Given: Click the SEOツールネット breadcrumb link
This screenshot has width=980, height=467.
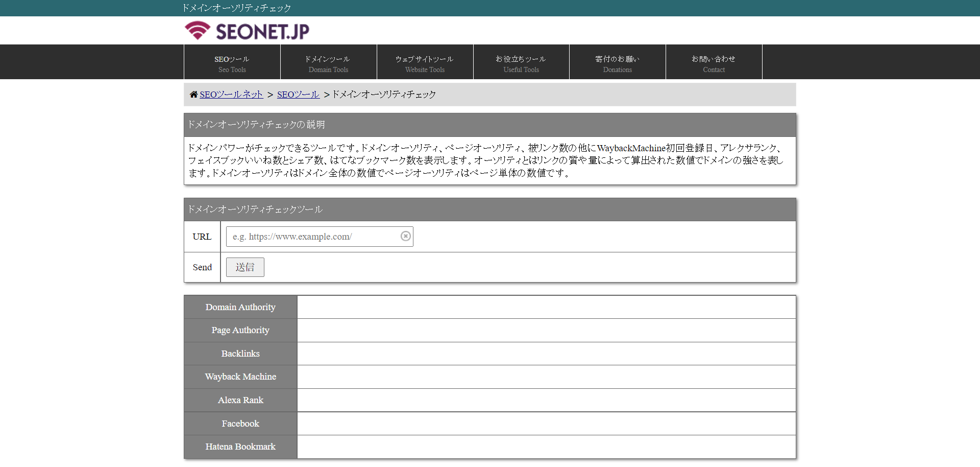Looking at the screenshot, I should (x=231, y=94).
